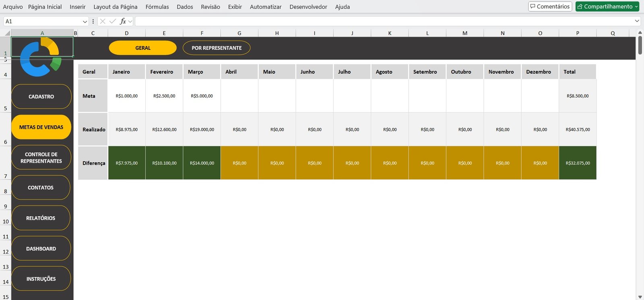This screenshot has height=300, width=644.
Task: Click the Insert Function fx icon
Action: (x=123, y=21)
